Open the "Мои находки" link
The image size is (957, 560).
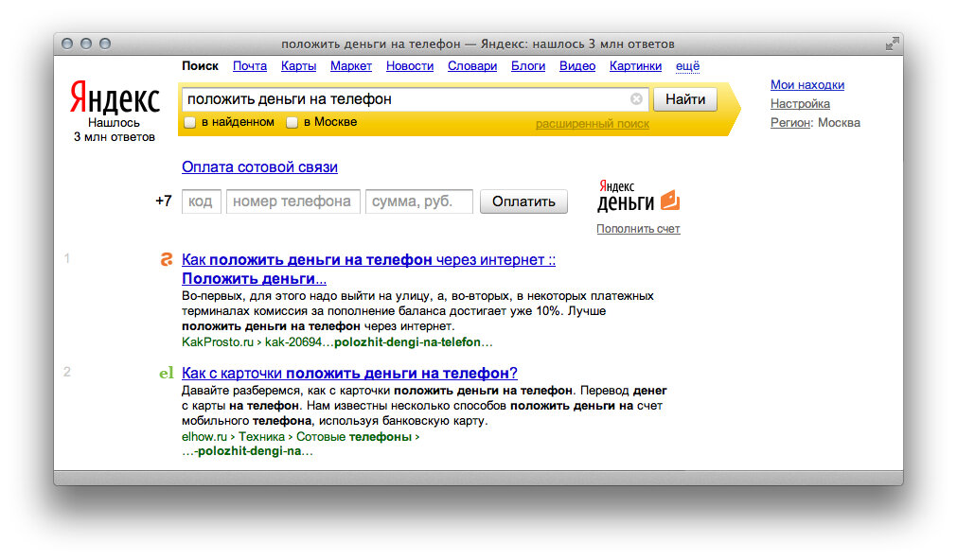(806, 85)
